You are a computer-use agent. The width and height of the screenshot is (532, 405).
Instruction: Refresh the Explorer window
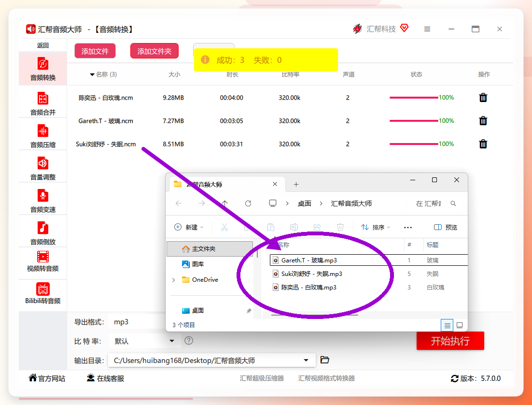click(x=248, y=203)
